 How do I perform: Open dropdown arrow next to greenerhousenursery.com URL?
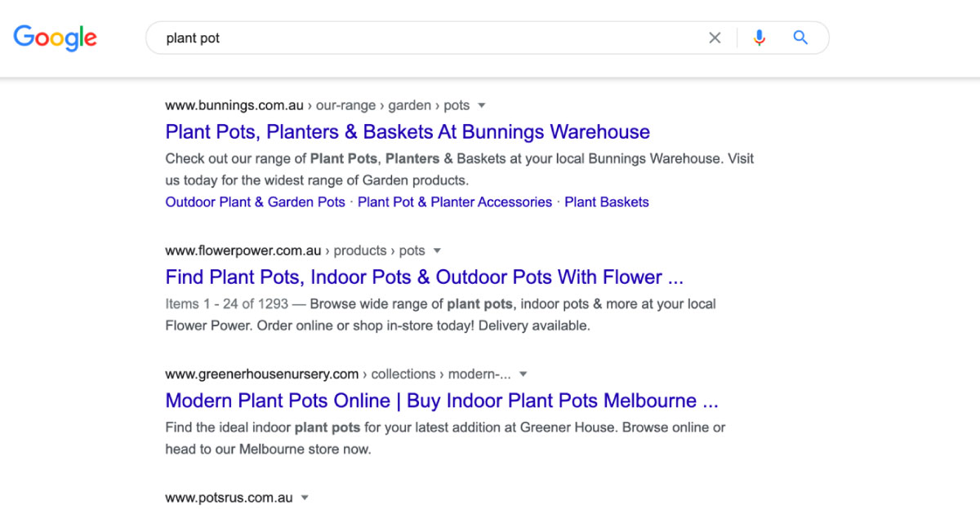pos(523,374)
